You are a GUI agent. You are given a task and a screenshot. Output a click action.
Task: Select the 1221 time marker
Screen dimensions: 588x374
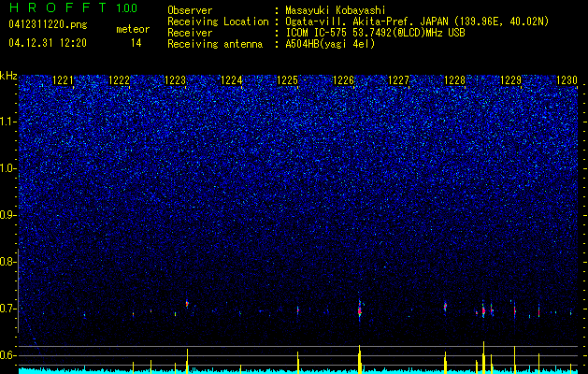tap(63, 80)
